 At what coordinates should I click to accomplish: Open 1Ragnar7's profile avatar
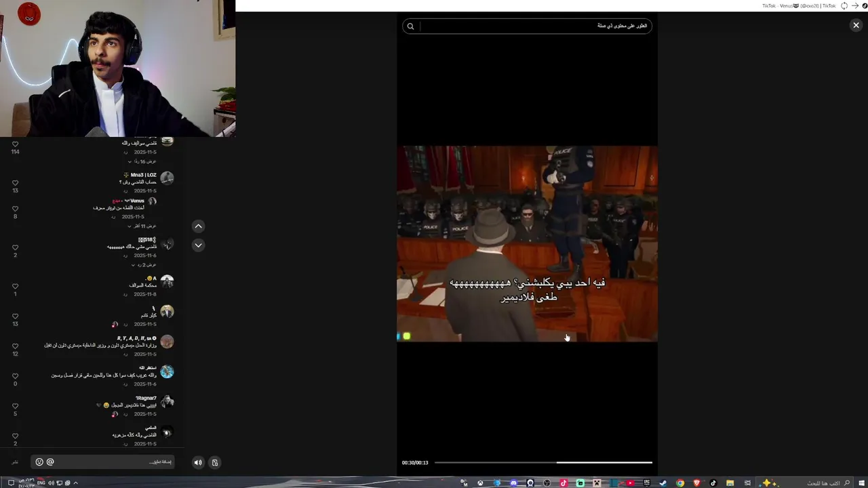click(x=167, y=401)
